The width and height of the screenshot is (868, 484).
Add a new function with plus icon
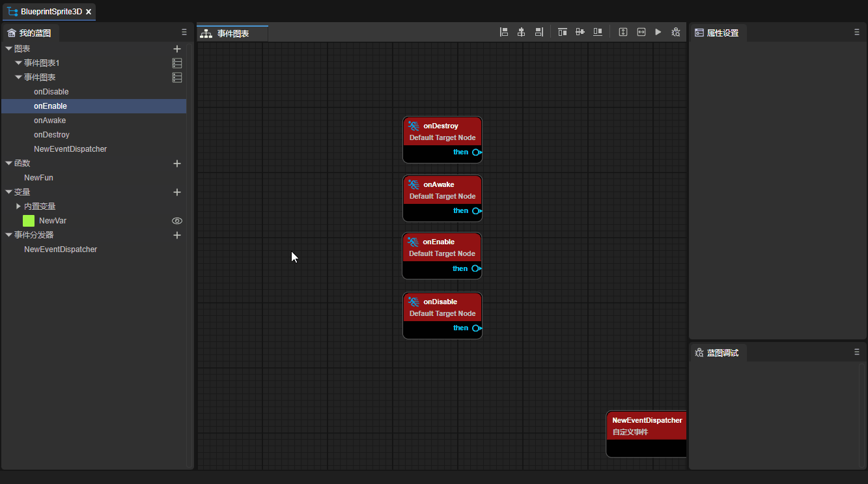point(177,164)
